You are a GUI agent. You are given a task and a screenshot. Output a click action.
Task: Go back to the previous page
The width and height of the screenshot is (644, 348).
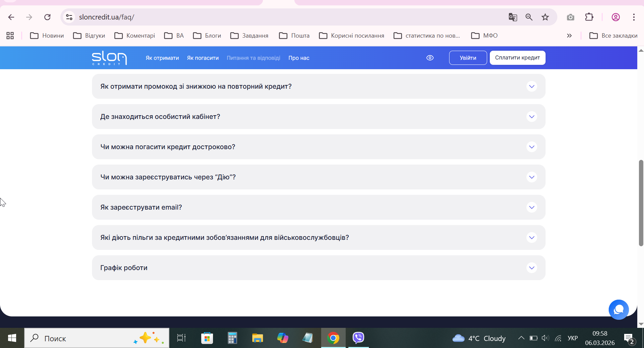11,17
